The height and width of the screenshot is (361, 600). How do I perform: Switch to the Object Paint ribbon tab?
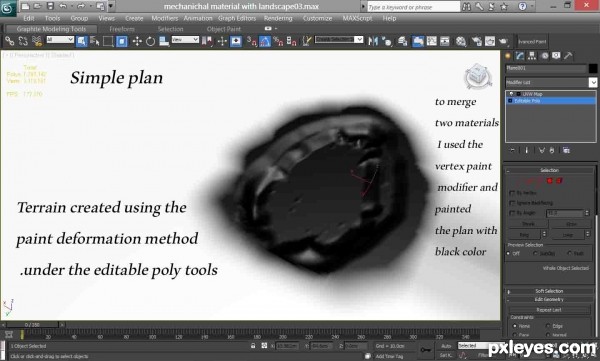tap(224, 29)
